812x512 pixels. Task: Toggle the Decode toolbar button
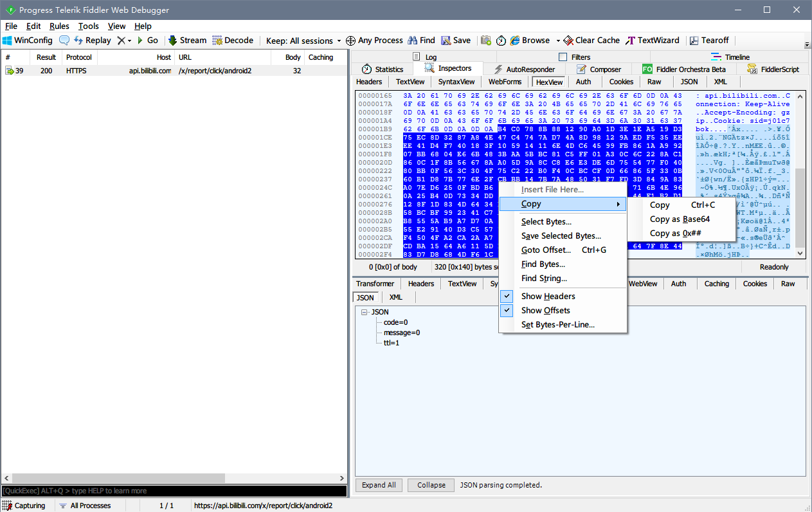tap(233, 41)
